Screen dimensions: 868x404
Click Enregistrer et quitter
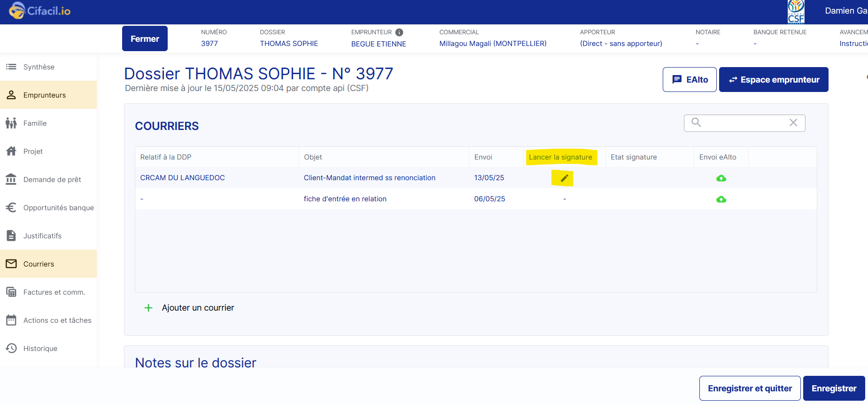[x=750, y=389]
